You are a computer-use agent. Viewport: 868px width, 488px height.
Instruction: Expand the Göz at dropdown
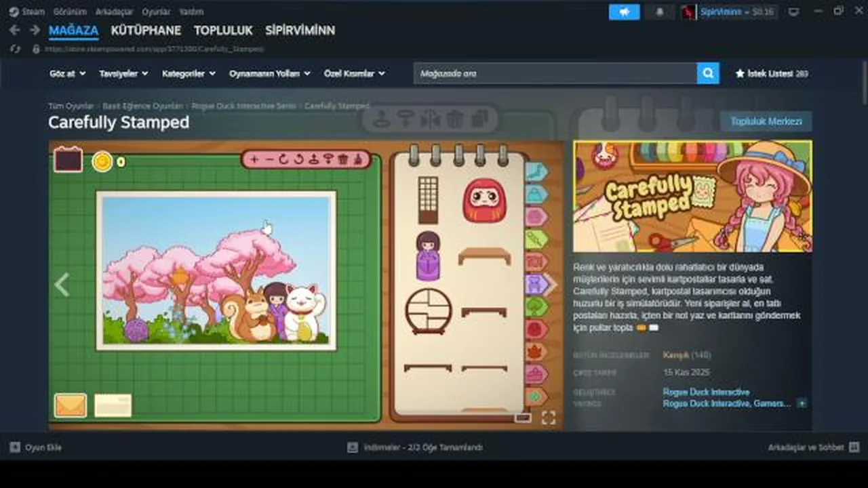pyautogui.click(x=66, y=73)
